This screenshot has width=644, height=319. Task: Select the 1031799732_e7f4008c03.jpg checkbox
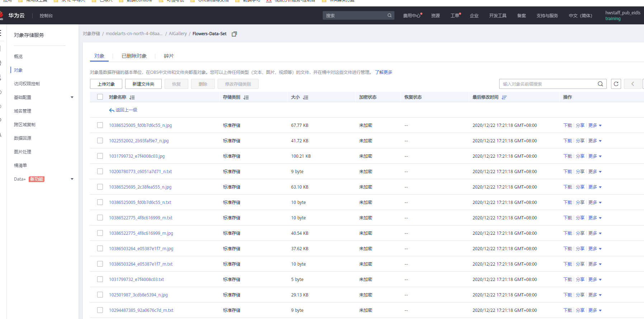[100, 156]
